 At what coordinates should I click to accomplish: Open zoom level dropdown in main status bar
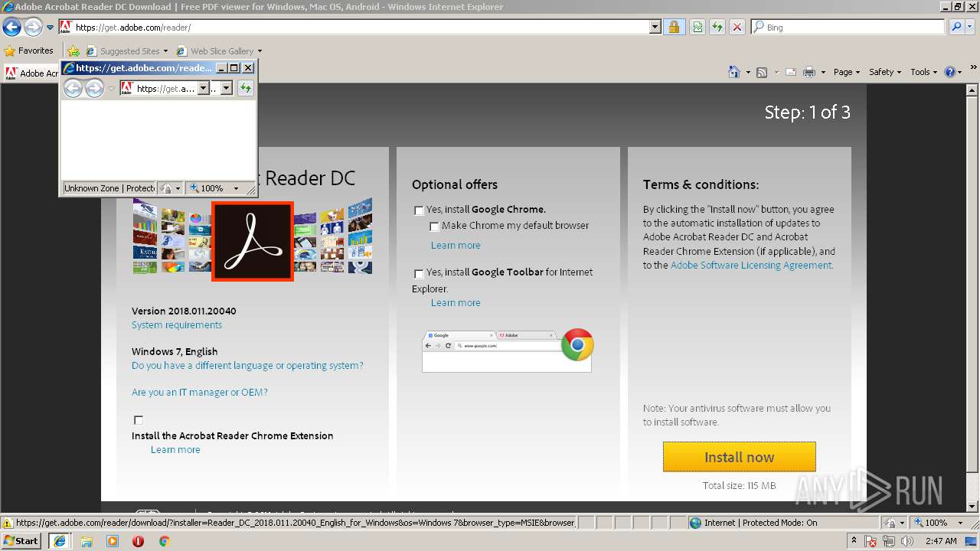[959, 523]
